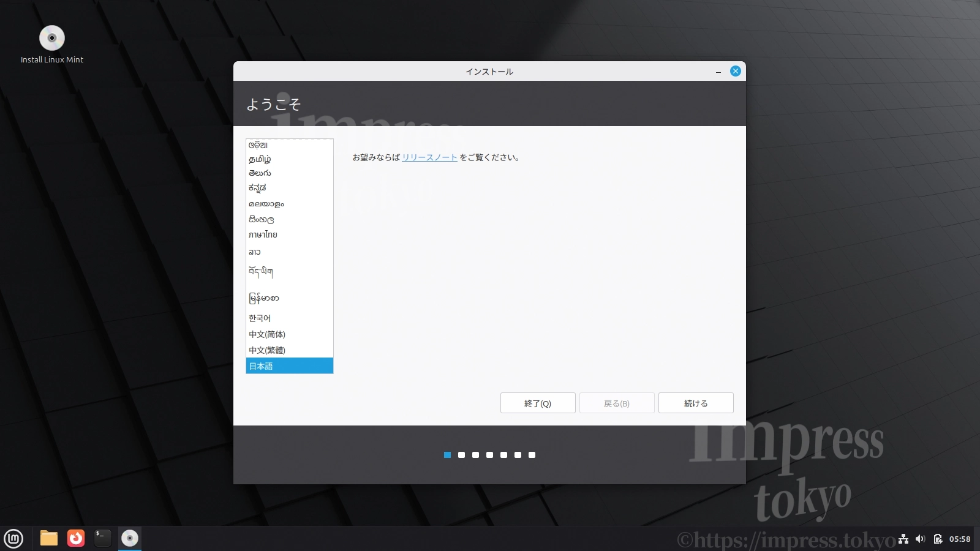980x551 pixels.
Task: Select Sinhala සිංහල in the language list
Action: coord(290,219)
